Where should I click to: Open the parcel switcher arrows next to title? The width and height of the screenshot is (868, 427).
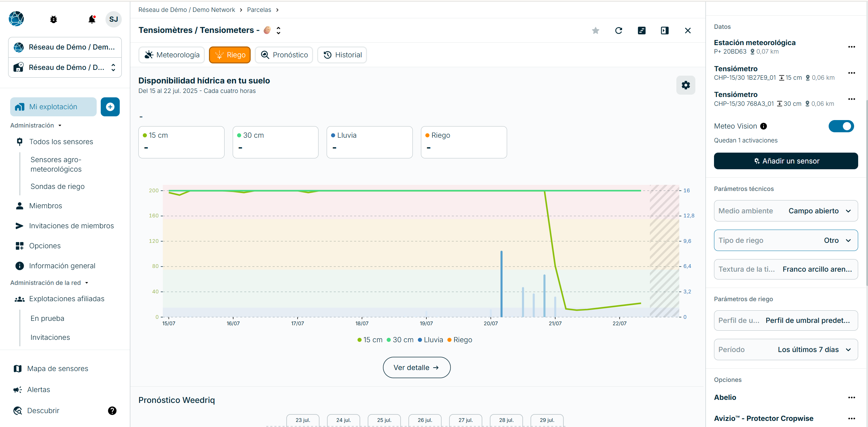[x=278, y=31]
